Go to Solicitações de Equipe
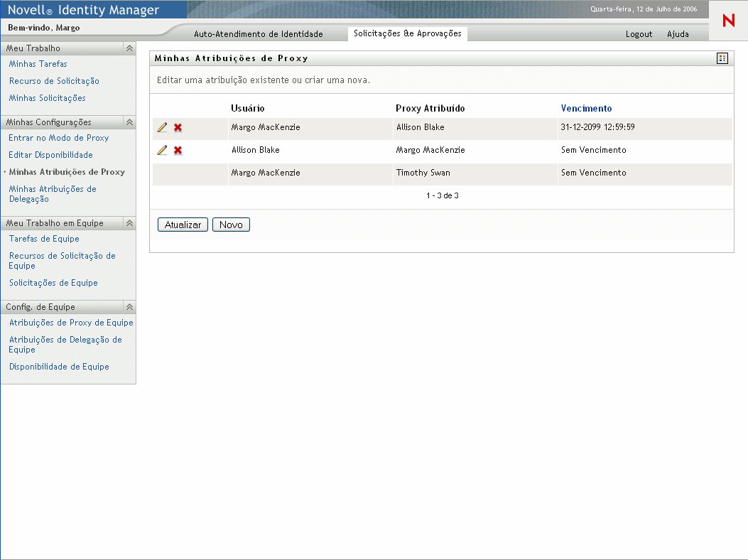Viewport: 748px width, 560px height. (53, 283)
